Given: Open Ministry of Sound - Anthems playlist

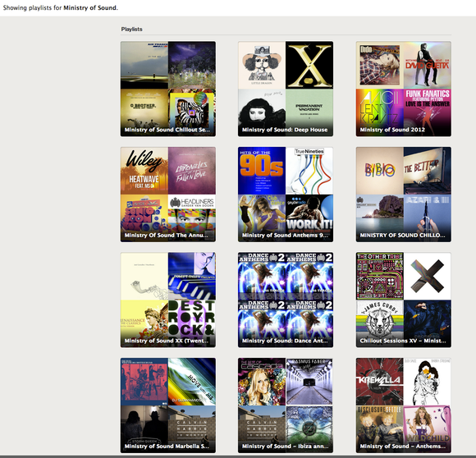Looking at the screenshot, I should click(404, 405).
